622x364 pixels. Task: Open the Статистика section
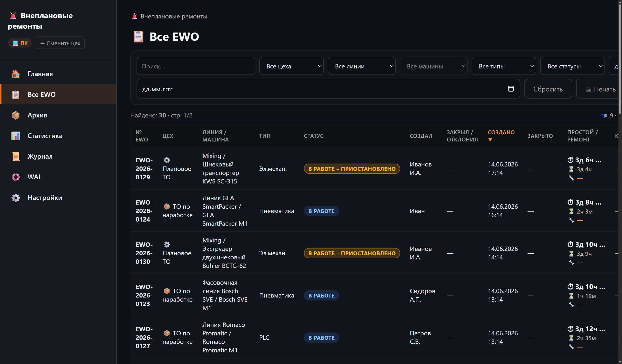coord(58,136)
